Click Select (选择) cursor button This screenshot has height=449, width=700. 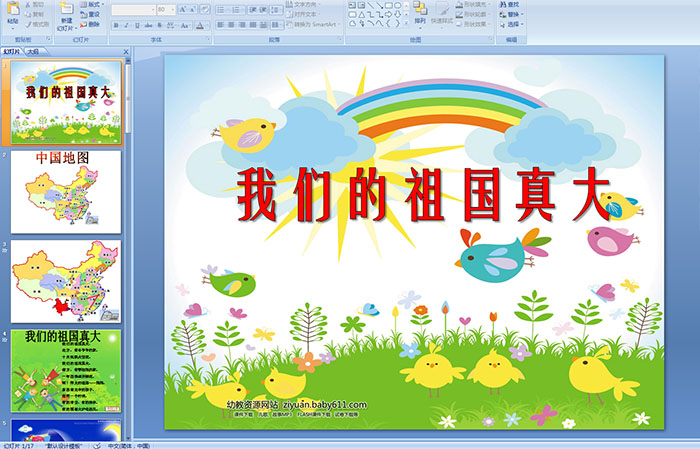(512, 24)
